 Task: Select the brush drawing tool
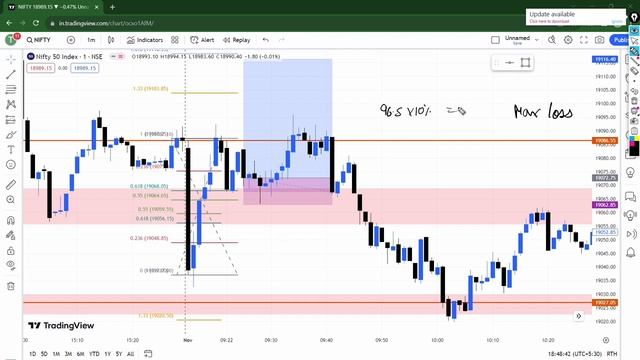(x=11, y=135)
